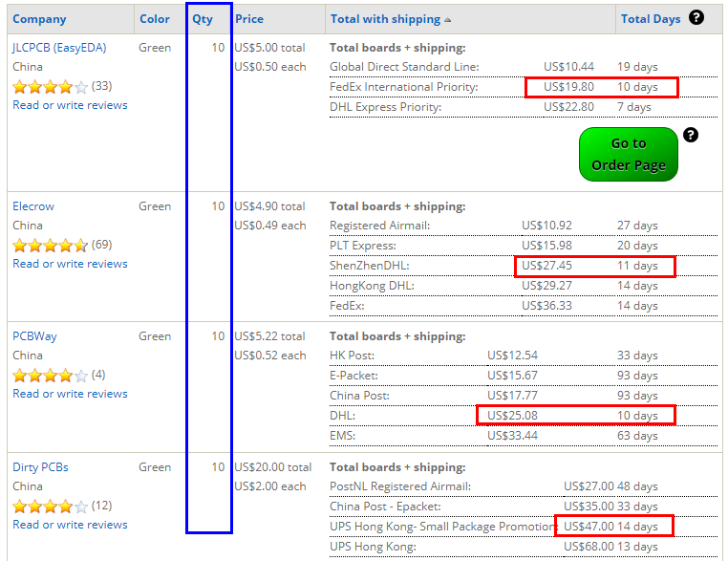Select Registered Airmail shipping option
728x561 pixels.
[524, 226]
